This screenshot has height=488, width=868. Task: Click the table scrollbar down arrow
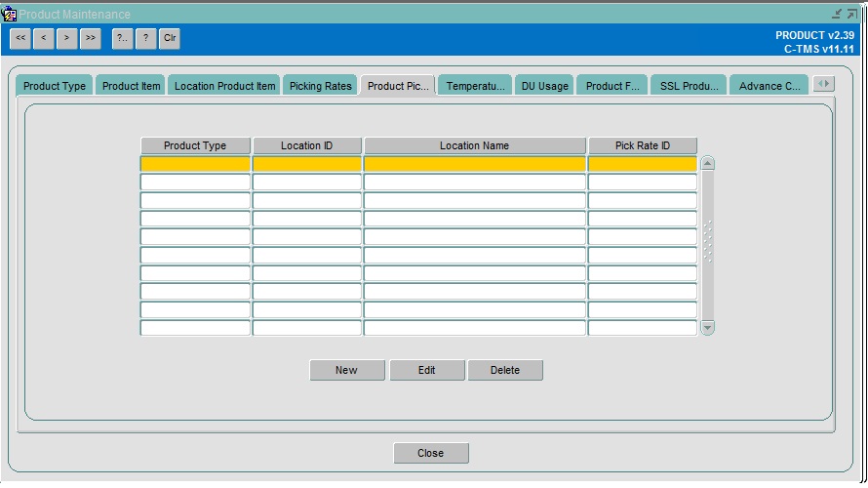click(707, 328)
